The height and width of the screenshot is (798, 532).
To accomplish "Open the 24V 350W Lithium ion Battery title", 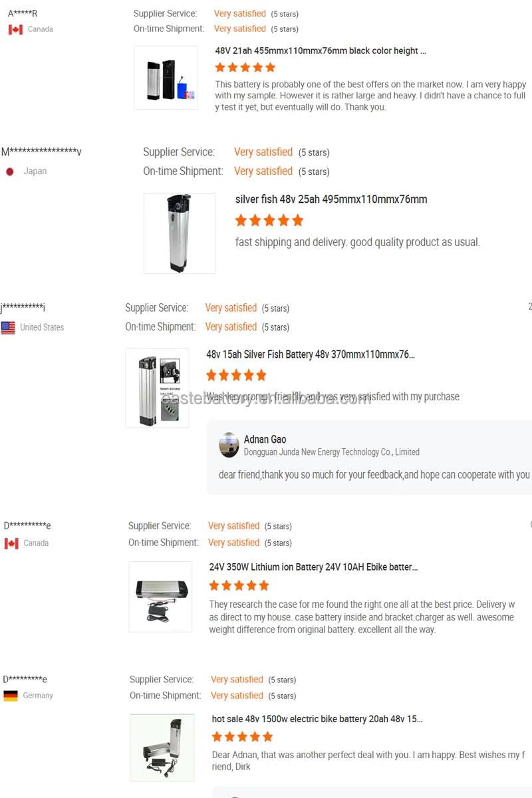I will (313, 567).
